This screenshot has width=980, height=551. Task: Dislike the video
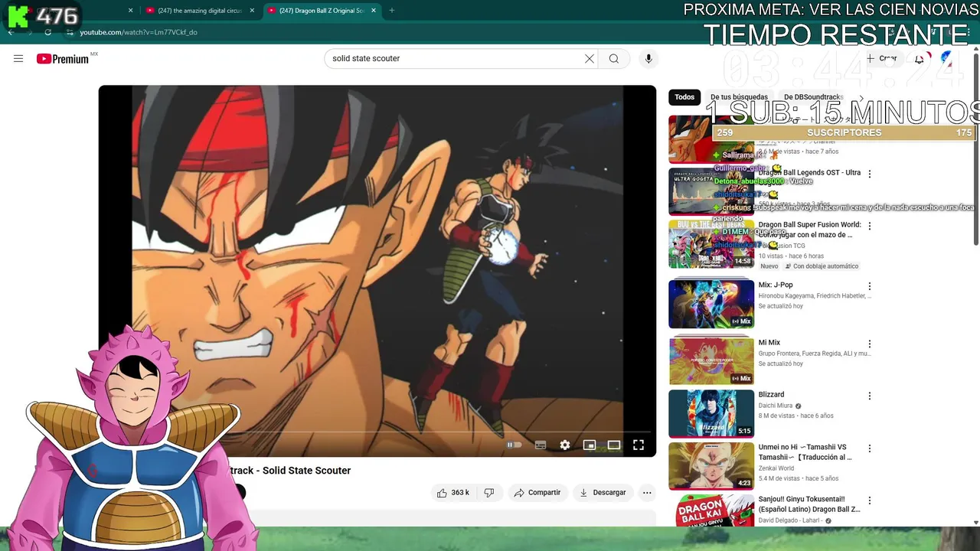coord(489,493)
